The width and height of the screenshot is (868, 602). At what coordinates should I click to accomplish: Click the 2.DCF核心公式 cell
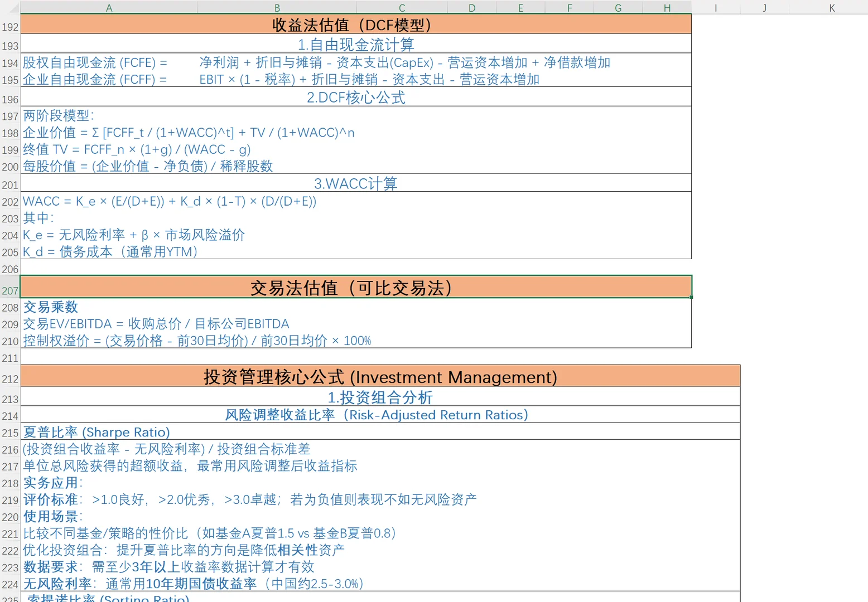(x=355, y=97)
